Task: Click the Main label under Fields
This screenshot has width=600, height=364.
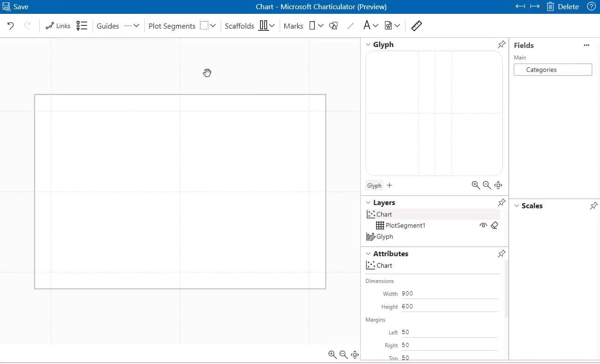Action: tap(520, 58)
